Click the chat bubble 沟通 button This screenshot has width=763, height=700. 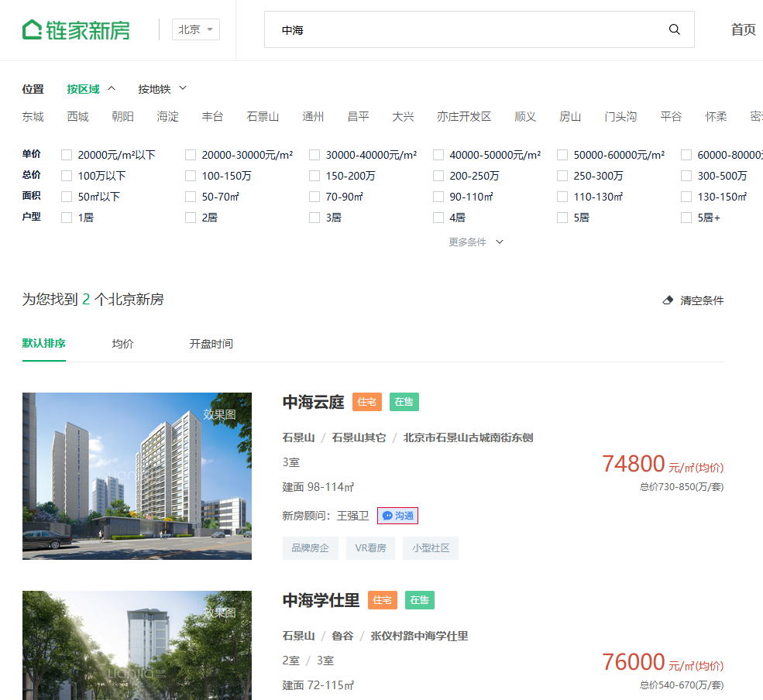397,516
